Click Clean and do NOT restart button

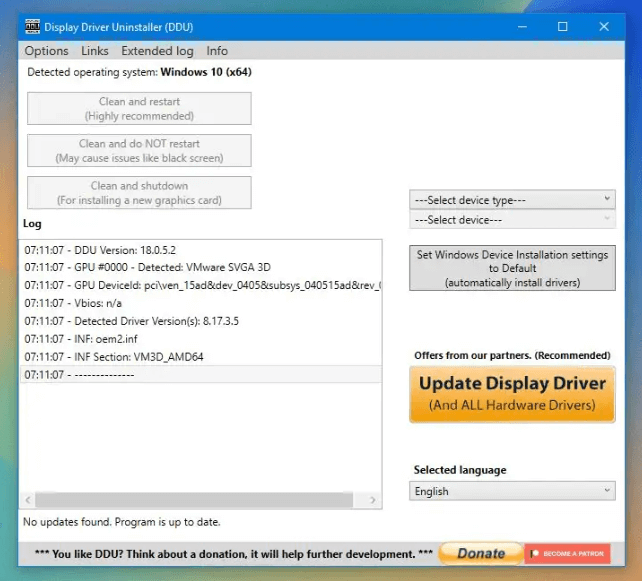point(139,151)
